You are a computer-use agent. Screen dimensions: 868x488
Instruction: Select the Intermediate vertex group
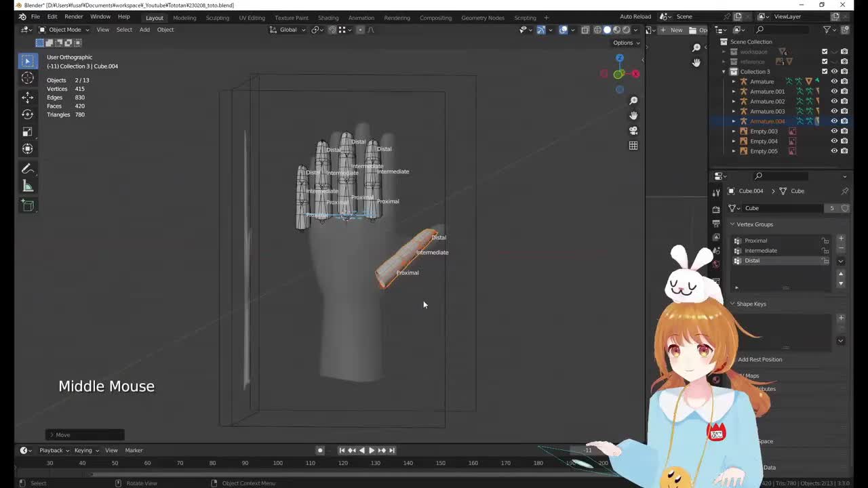pyautogui.click(x=782, y=251)
